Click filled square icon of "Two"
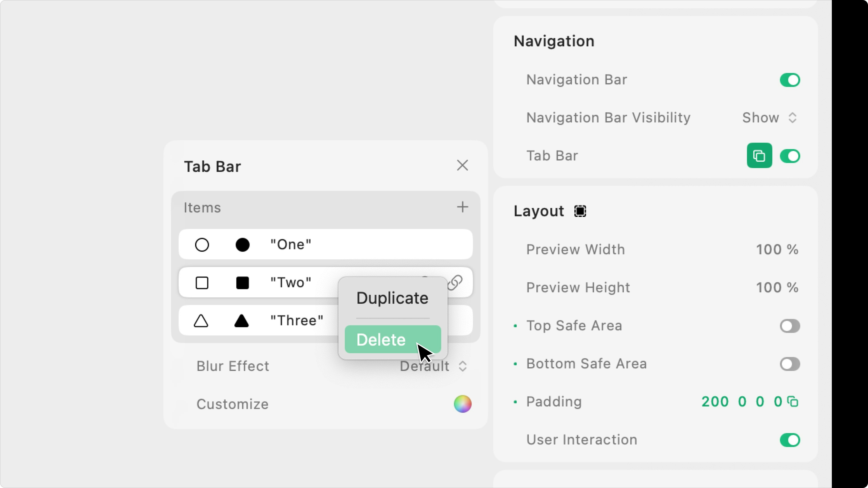 [242, 283]
